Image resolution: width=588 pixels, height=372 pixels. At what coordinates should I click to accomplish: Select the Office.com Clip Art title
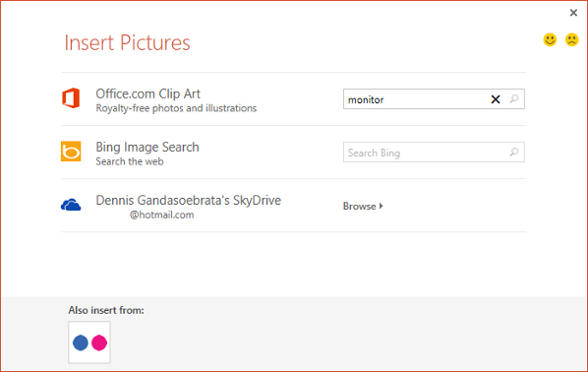pyautogui.click(x=148, y=93)
